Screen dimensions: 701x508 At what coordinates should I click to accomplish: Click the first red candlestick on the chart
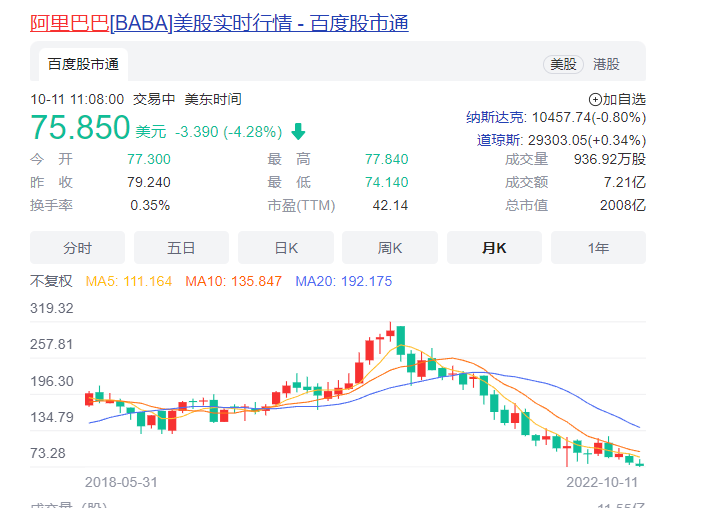tap(89, 399)
